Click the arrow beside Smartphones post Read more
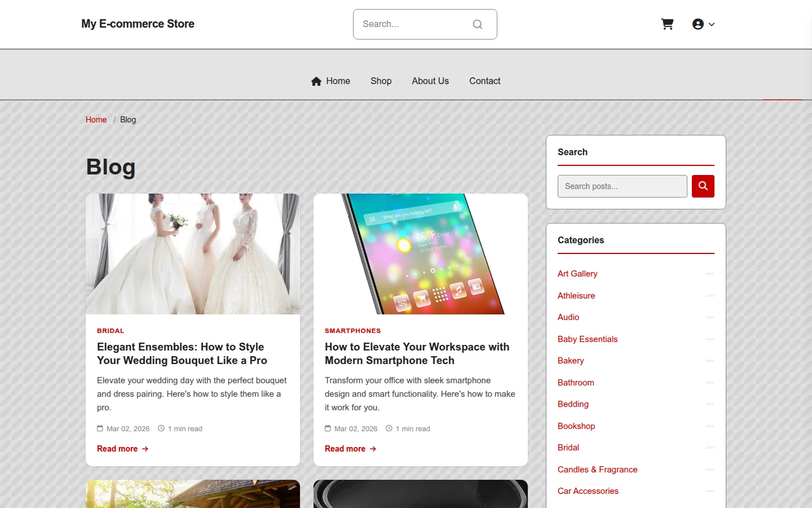Viewport: 812px width, 508px height. tap(373, 449)
